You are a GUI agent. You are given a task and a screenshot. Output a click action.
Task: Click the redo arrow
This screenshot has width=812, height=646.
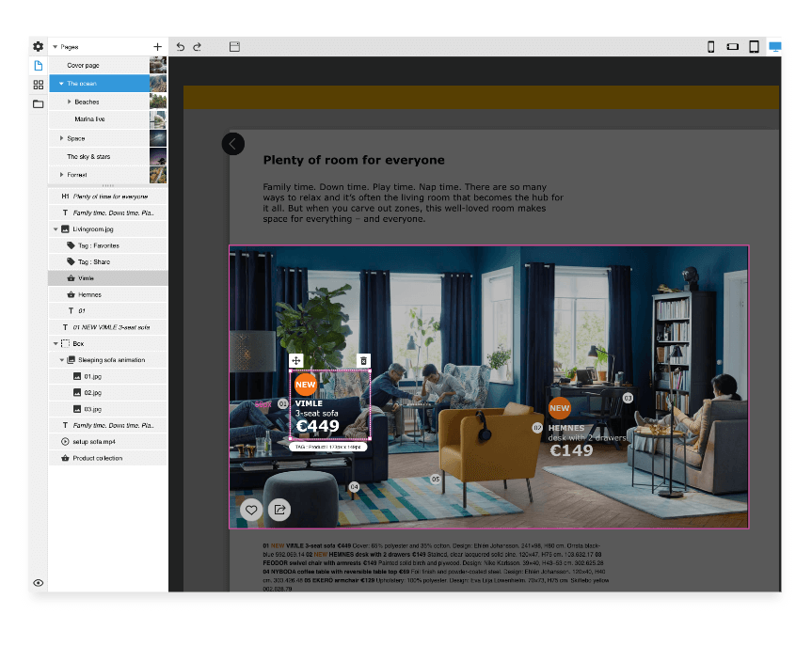click(x=198, y=47)
